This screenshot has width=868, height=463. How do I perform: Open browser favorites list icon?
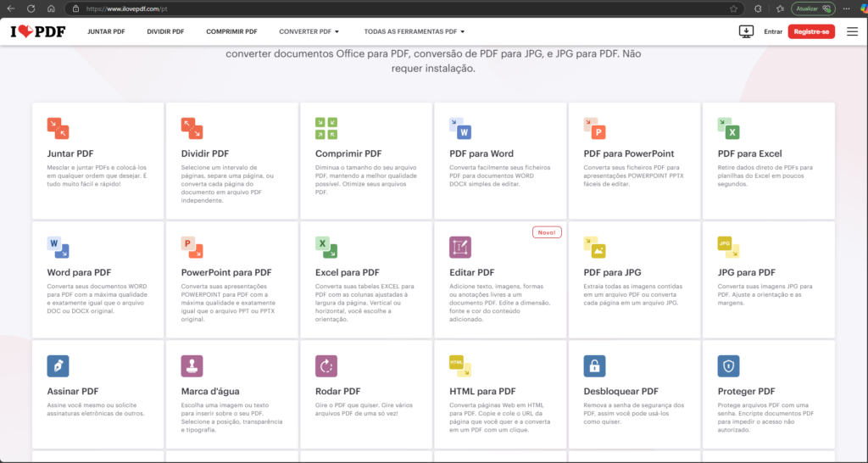pyautogui.click(x=780, y=8)
